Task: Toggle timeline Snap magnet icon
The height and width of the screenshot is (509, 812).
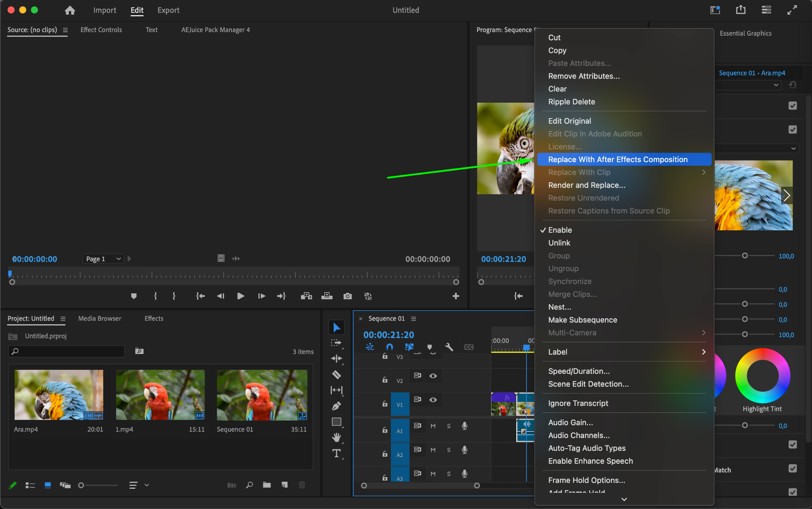Action: [x=389, y=347]
